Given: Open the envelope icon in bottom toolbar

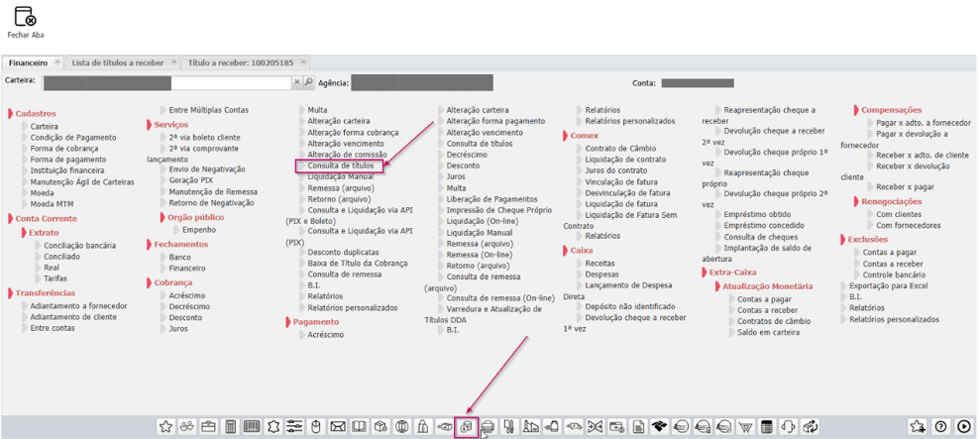Looking at the screenshot, I should click(x=337, y=426).
